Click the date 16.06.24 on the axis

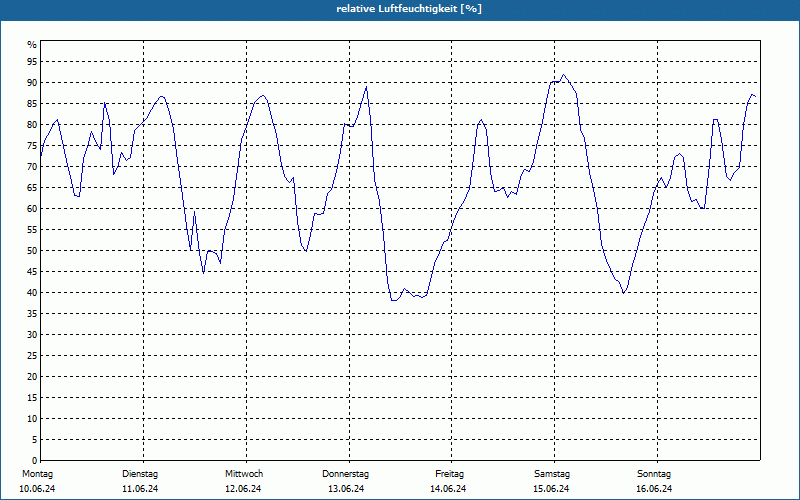(x=654, y=489)
